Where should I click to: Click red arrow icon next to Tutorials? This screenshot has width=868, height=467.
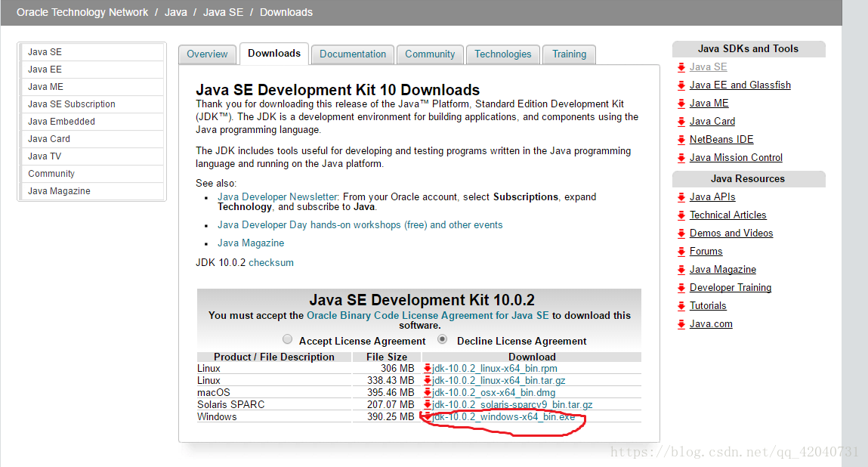click(x=681, y=306)
